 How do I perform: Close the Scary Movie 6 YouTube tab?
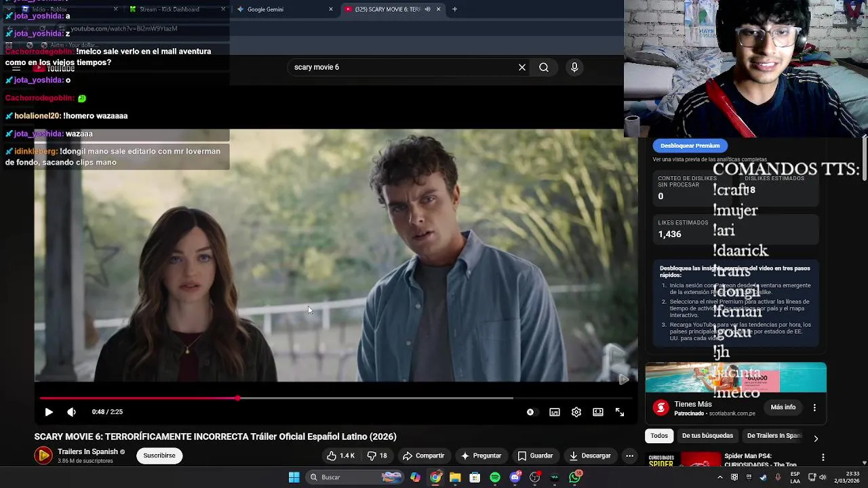coord(438,9)
